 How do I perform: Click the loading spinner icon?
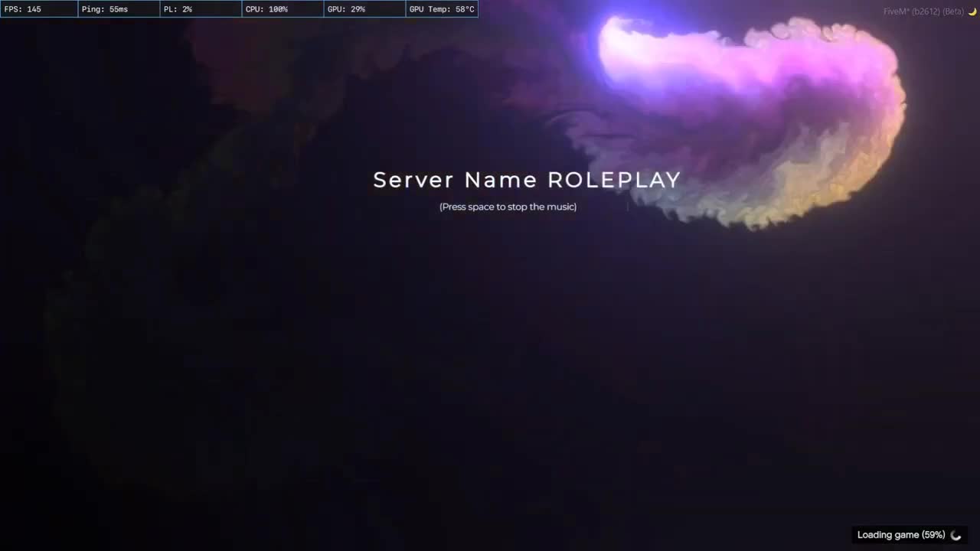(955, 535)
